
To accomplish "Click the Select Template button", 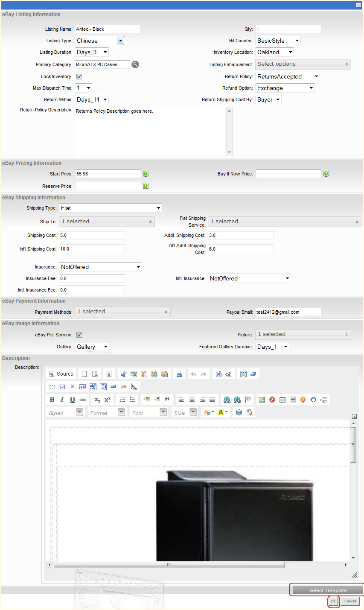I will pyautogui.click(x=328, y=590).
